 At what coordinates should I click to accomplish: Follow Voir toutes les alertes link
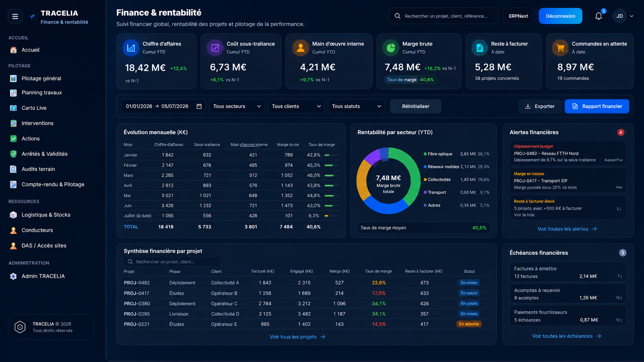[567, 229]
